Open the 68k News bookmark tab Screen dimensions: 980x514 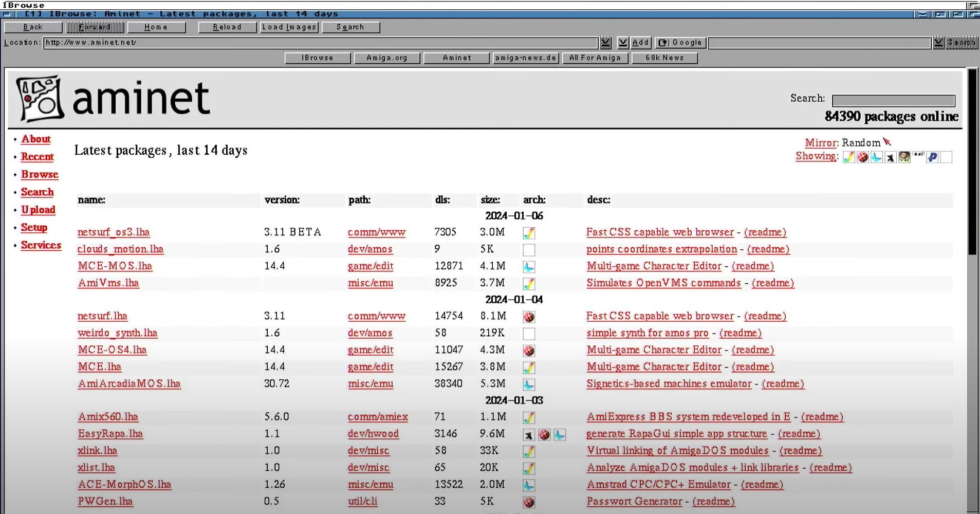coord(664,58)
